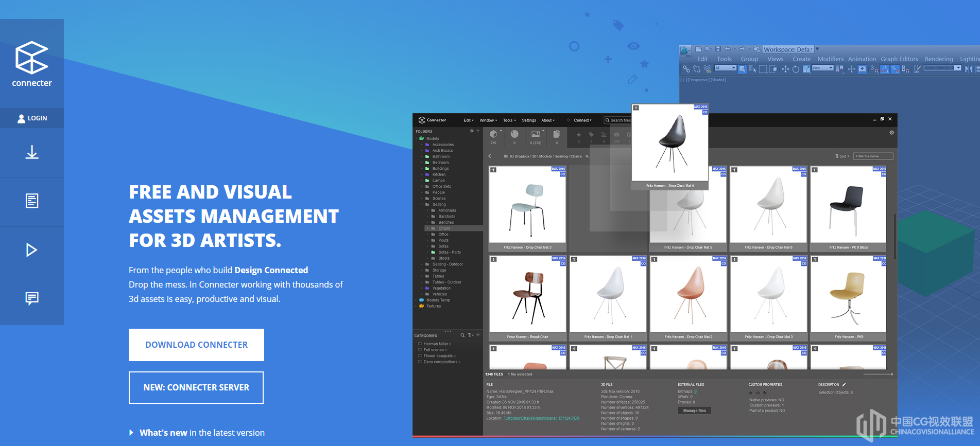Open the Sort dropdown
Image resolution: width=980 pixels, height=446 pixels.
point(843,156)
